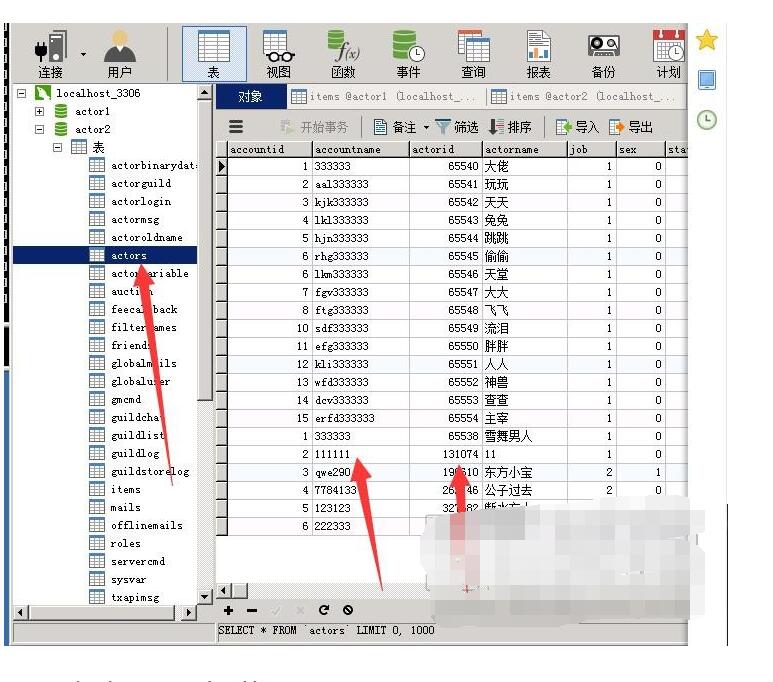The image size is (773, 682).
Task: Open the hamburger menu in table toolbar
Action: (x=236, y=127)
